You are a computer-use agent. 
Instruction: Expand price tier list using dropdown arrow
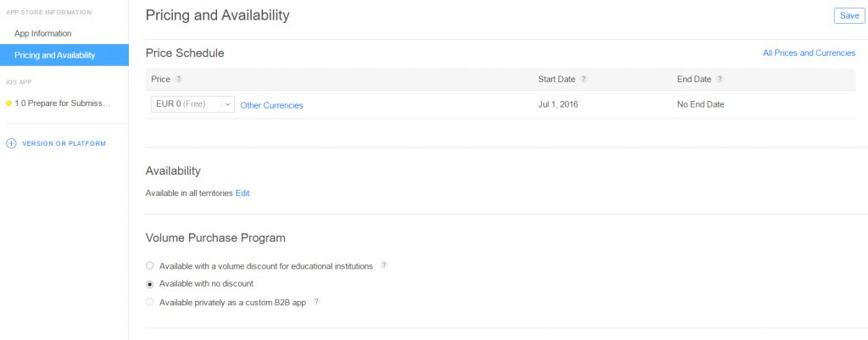coord(227,104)
